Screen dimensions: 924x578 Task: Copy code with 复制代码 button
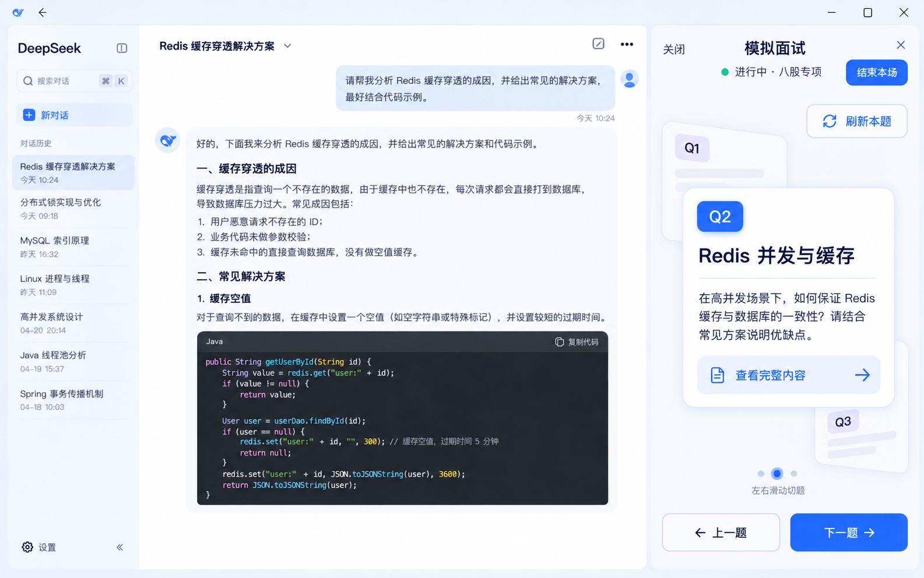point(577,342)
